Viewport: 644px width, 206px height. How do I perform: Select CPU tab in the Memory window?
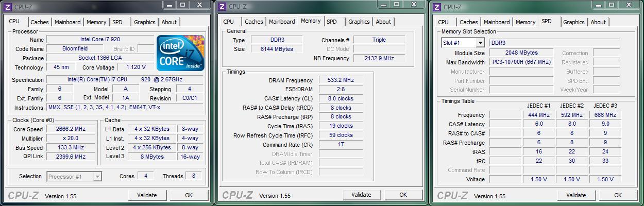tap(229, 22)
